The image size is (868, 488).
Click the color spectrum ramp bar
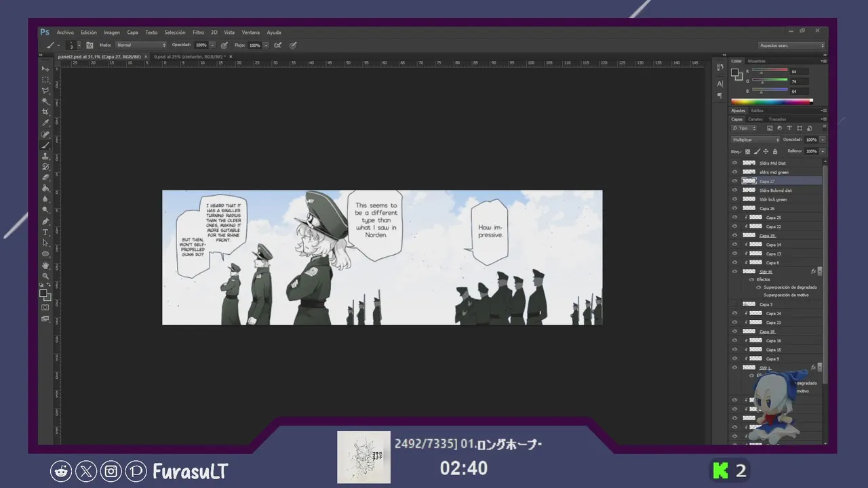770,102
